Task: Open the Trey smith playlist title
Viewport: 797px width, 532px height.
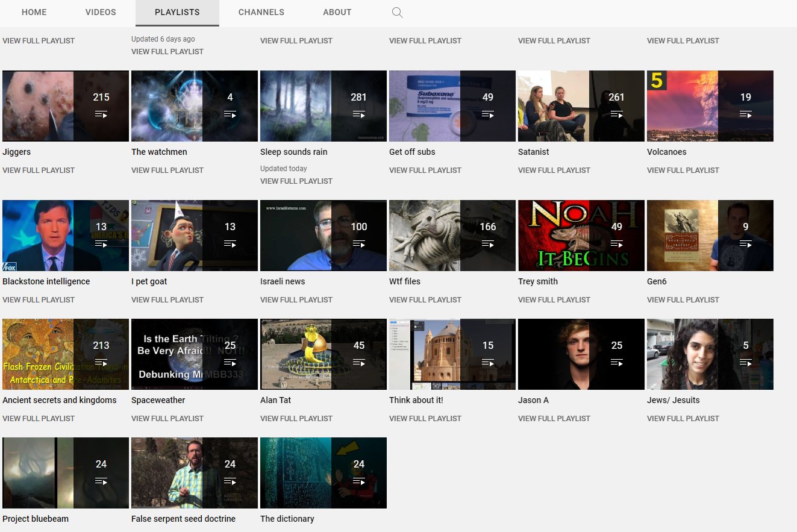Action: [x=537, y=281]
